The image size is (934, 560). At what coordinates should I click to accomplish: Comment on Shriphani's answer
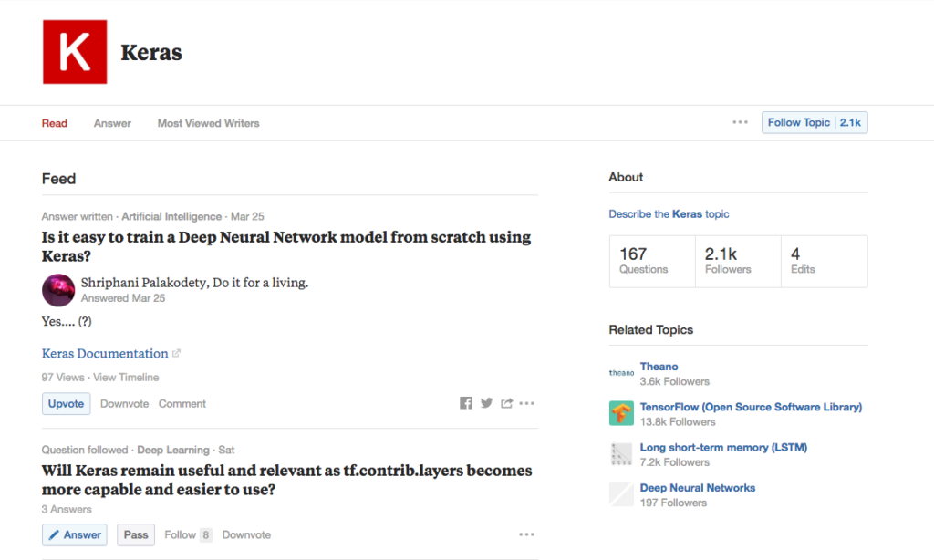click(182, 403)
